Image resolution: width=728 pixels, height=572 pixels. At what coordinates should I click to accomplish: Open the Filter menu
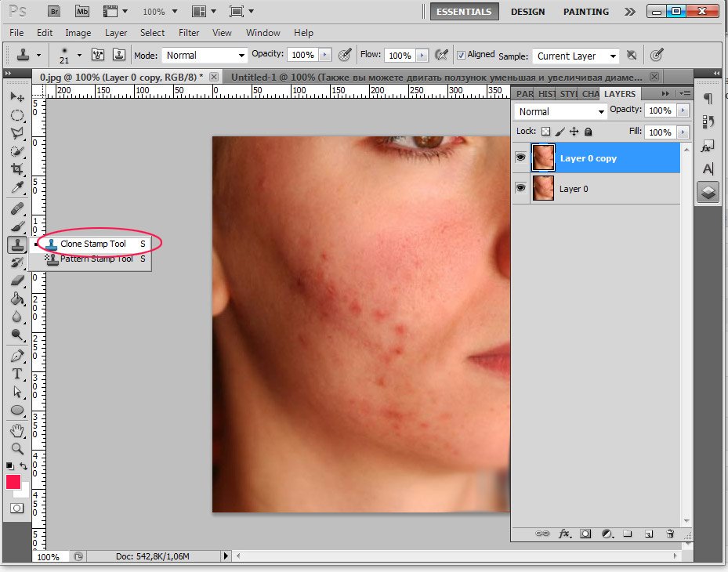(x=189, y=33)
